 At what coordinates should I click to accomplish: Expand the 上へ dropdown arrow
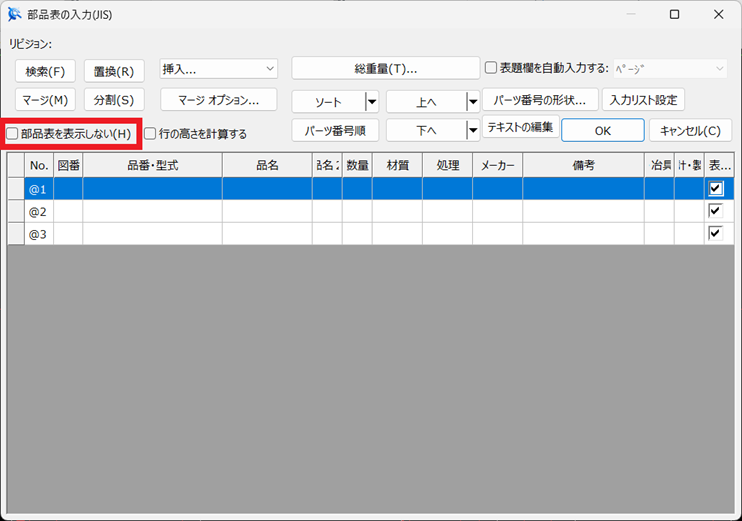pyautogui.click(x=473, y=102)
